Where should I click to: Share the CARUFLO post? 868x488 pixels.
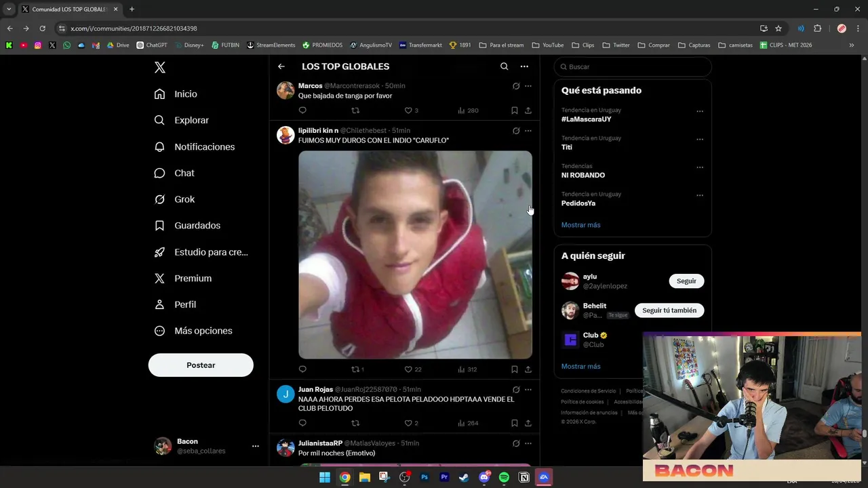coord(528,369)
